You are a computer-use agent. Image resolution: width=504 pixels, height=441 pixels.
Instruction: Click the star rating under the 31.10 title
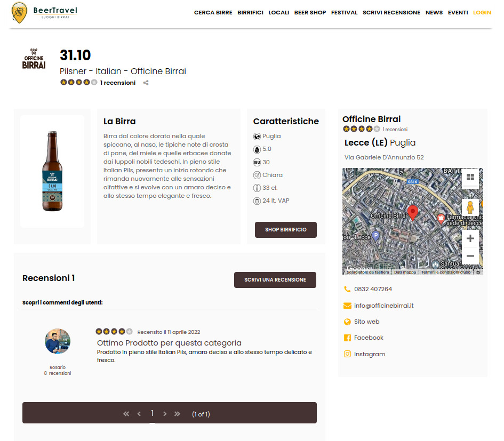click(x=79, y=82)
